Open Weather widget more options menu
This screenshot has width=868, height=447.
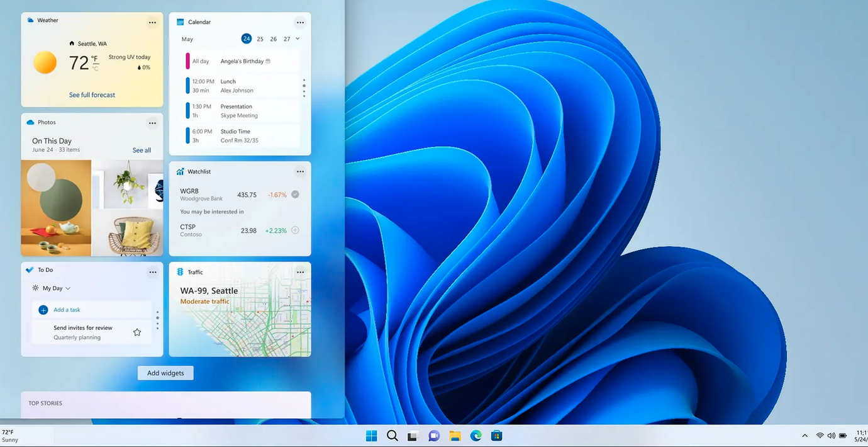[152, 23]
